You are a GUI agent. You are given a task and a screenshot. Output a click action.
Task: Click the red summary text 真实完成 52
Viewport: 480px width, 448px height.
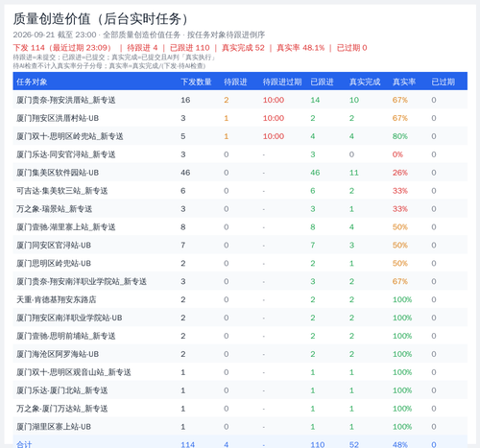(x=243, y=48)
